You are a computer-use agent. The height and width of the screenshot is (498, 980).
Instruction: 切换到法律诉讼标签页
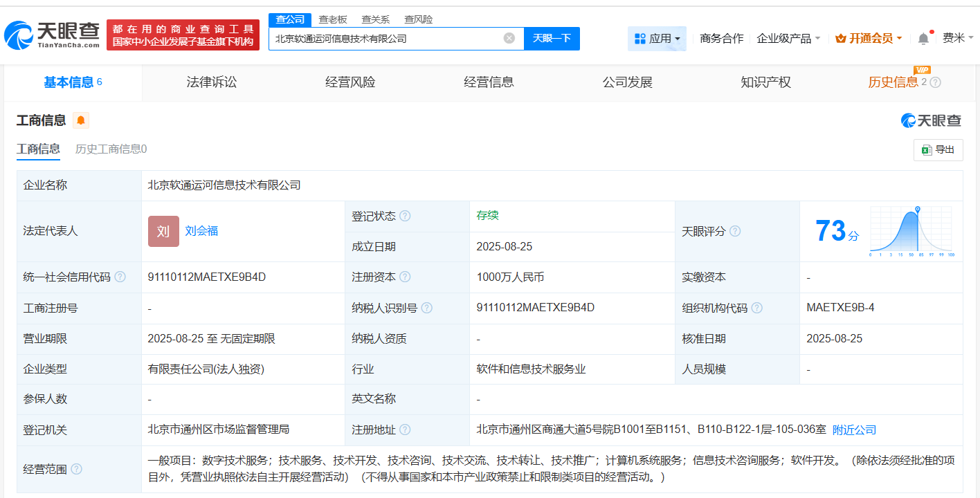tap(210, 82)
